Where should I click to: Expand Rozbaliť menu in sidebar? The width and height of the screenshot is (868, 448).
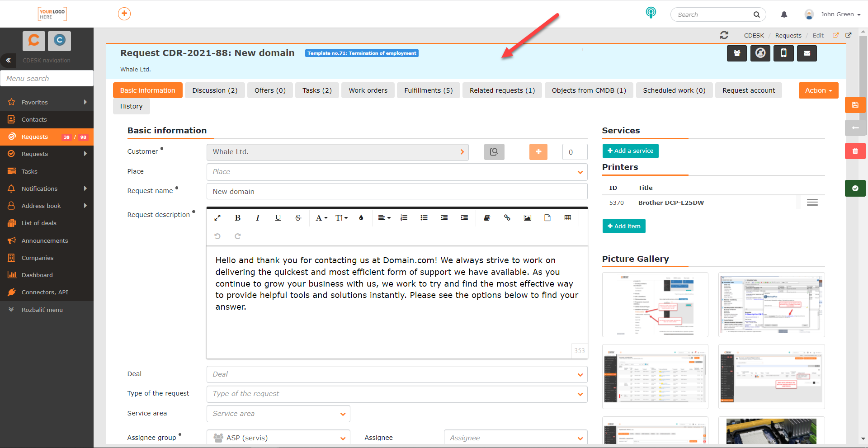(x=47, y=310)
